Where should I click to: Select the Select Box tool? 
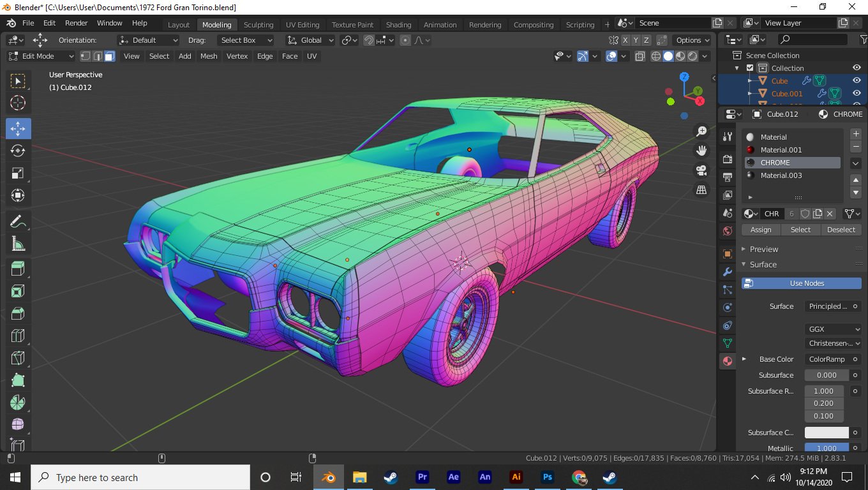point(18,80)
